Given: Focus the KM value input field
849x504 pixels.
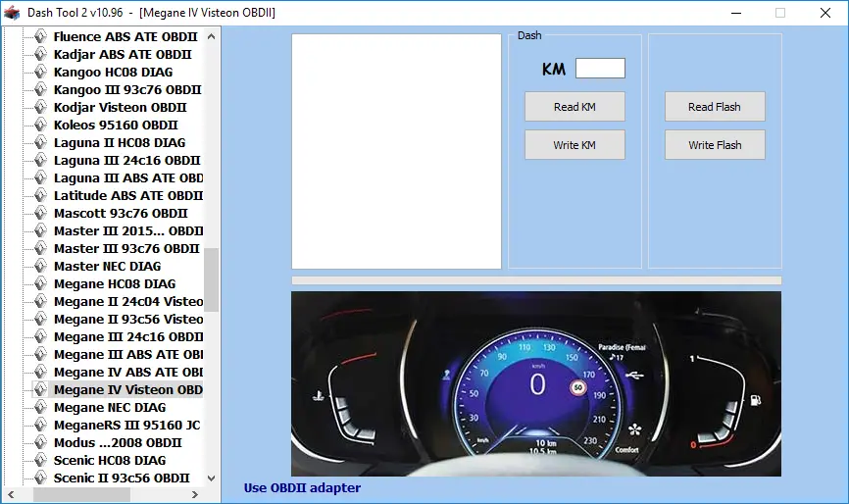Looking at the screenshot, I should 600,69.
